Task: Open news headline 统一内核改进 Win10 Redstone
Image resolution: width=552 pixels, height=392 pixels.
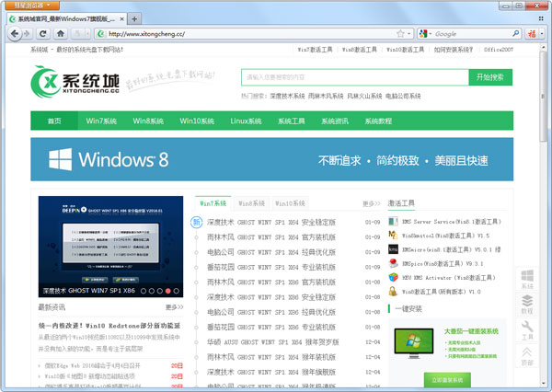Action: point(109,326)
